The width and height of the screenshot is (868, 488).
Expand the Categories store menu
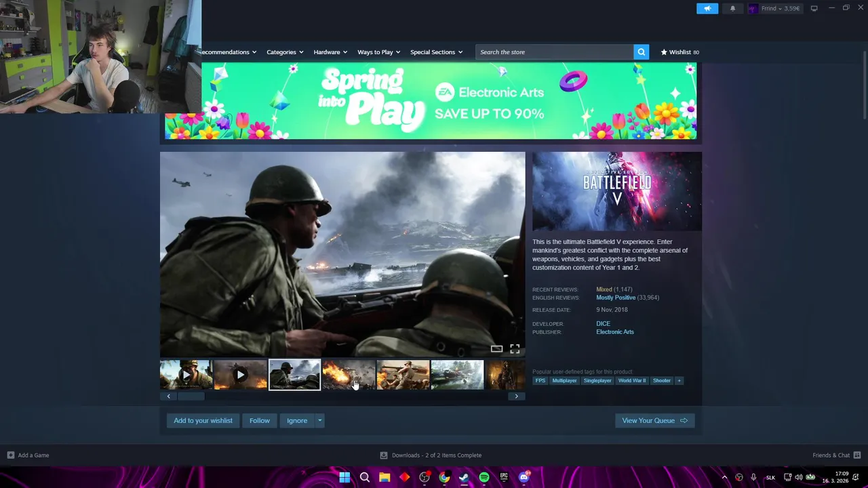tap(285, 52)
